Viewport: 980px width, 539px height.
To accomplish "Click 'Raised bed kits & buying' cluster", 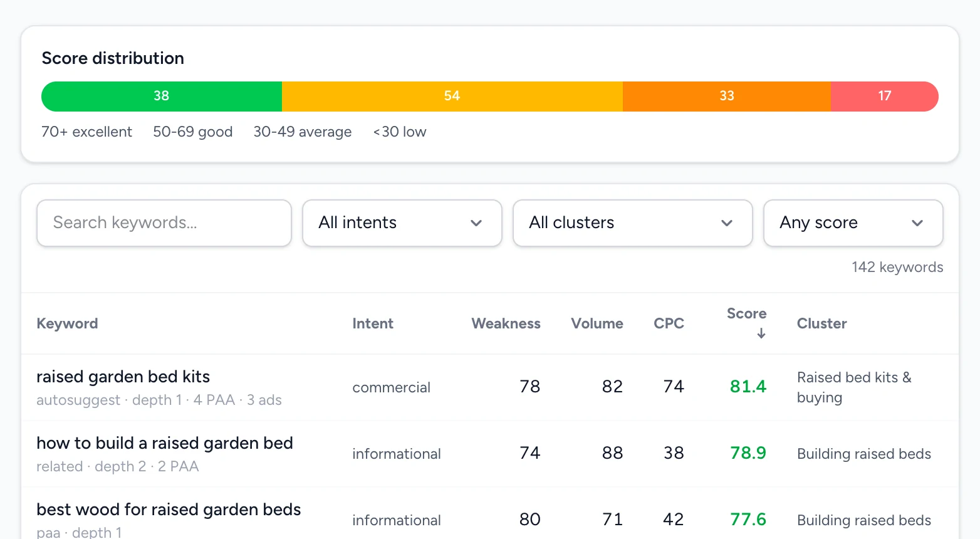I will (854, 387).
